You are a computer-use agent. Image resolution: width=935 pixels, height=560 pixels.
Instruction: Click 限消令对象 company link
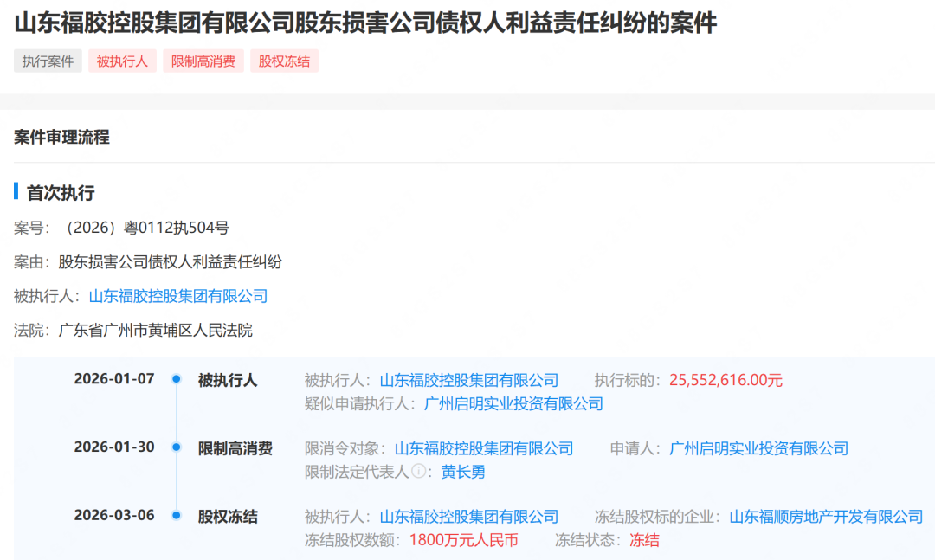coord(483,448)
